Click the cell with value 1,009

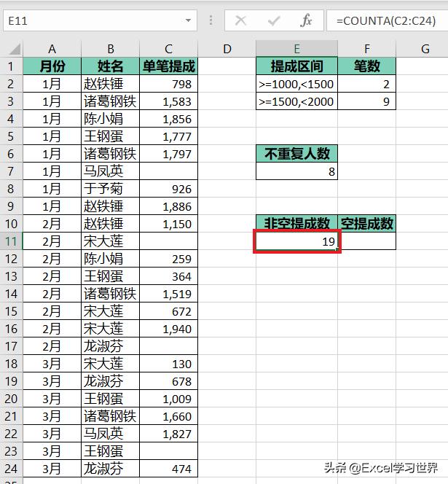pyautogui.click(x=168, y=399)
